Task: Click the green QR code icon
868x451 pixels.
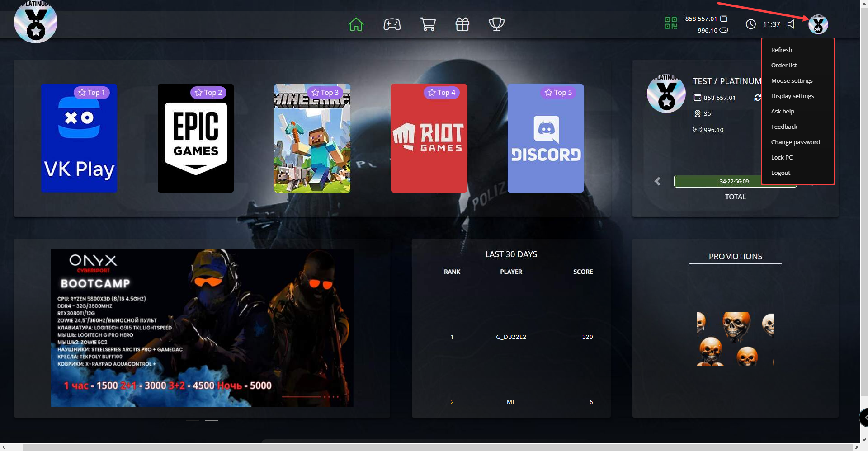Action: click(671, 23)
